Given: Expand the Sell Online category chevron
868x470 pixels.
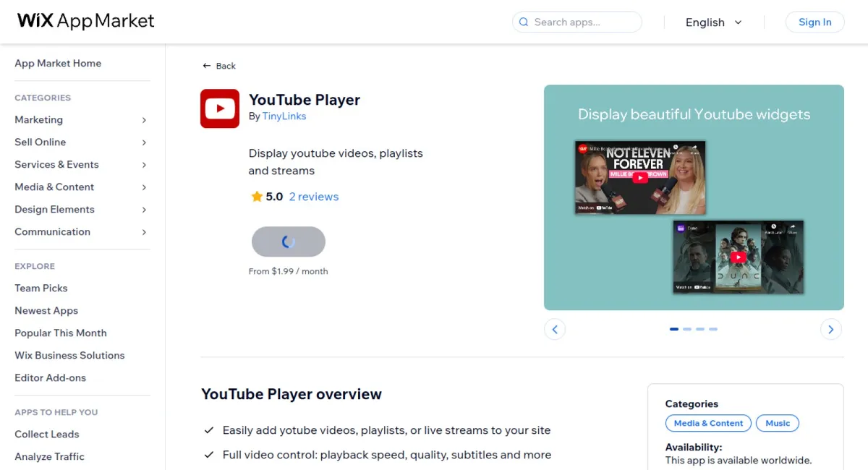Looking at the screenshot, I should [x=144, y=142].
